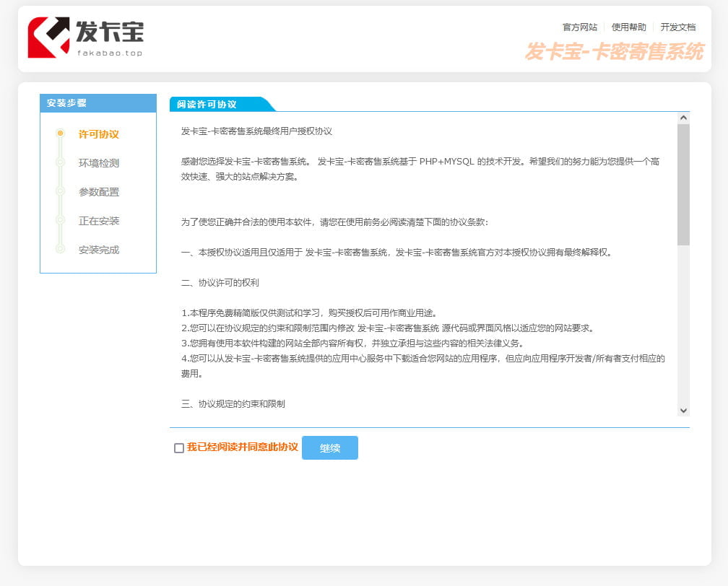
Task: Click the 发卡宝 logo icon
Action: (x=45, y=35)
